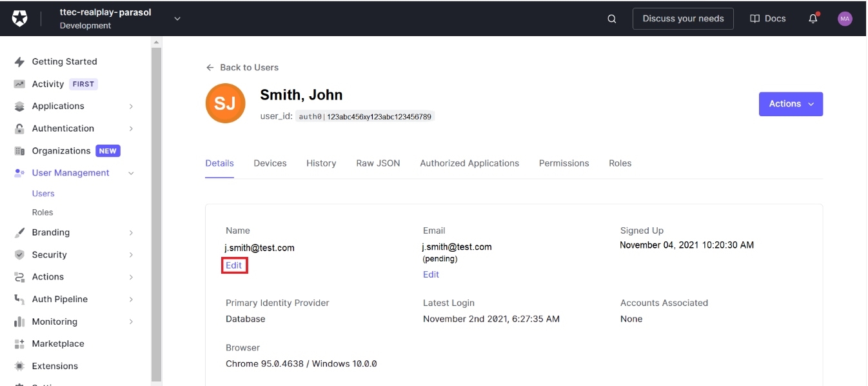868x386 pixels.
Task: Open the Actions dropdown button
Action: point(791,104)
